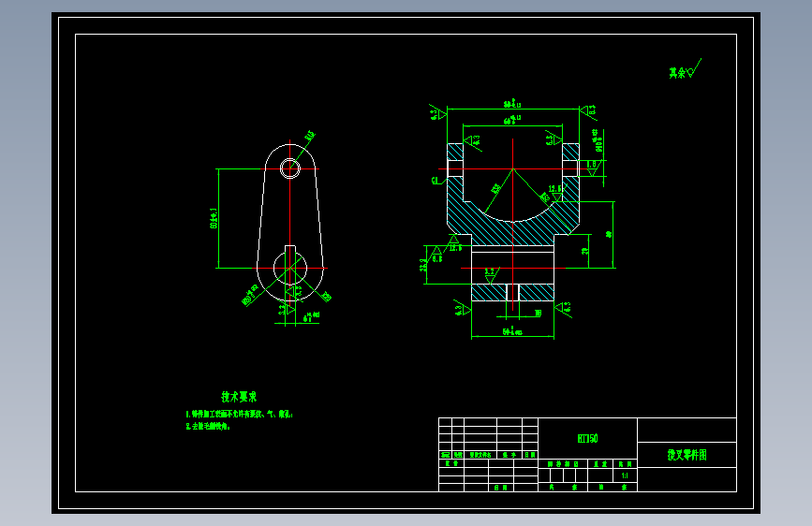Click the 20 dimension on section view right
812x526 pixels.
pyautogui.click(x=584, y=251)
